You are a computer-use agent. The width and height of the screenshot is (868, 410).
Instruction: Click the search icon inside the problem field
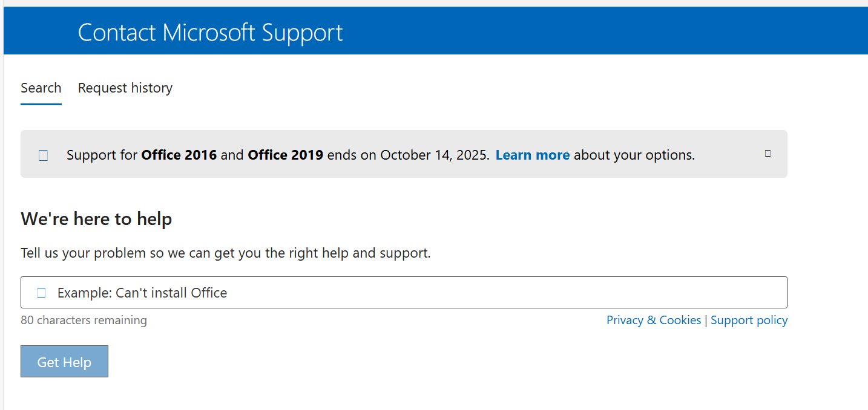(41, 293)
